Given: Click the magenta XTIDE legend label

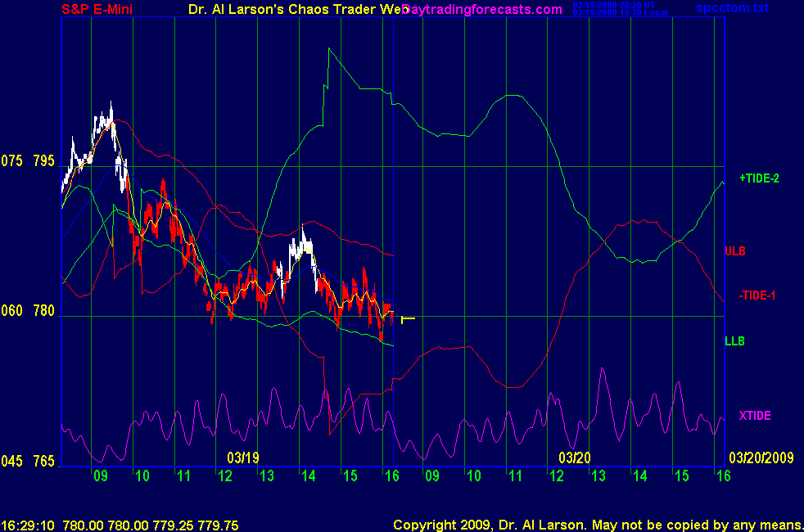Looking at the screenshot, I should point(754,416).
